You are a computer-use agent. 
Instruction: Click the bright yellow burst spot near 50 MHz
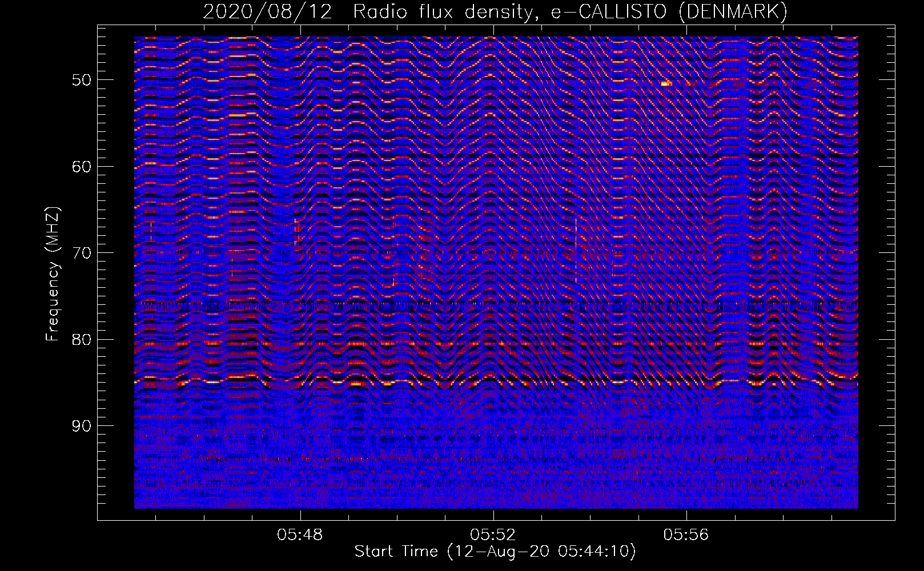point(665,83)
